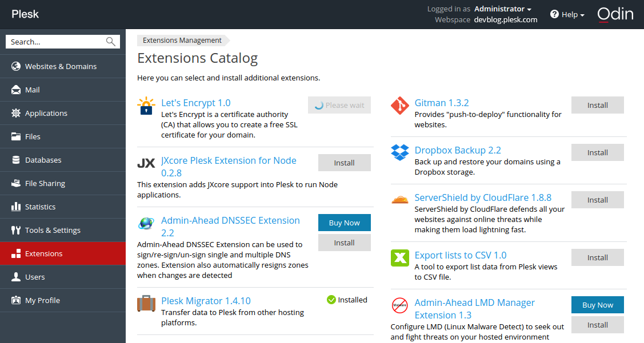Install Export lists to CSV
The width and height of the screenshot is (644, 343).
597,257
